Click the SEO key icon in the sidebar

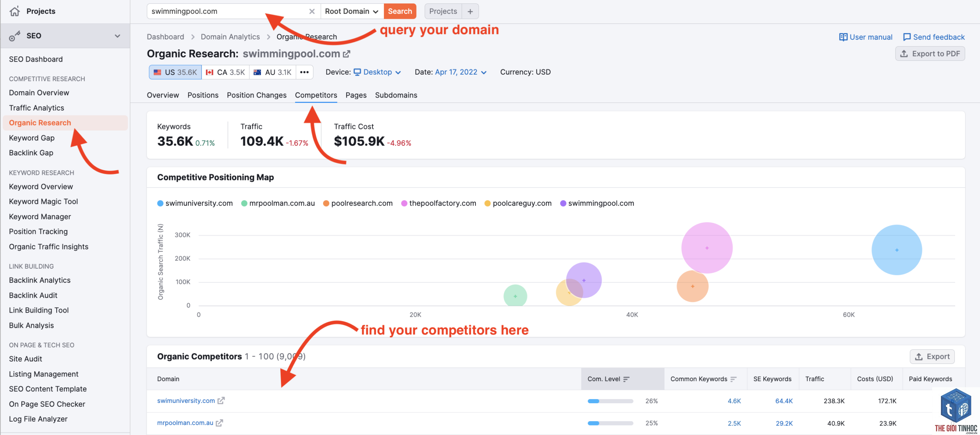tap(15, 36)
